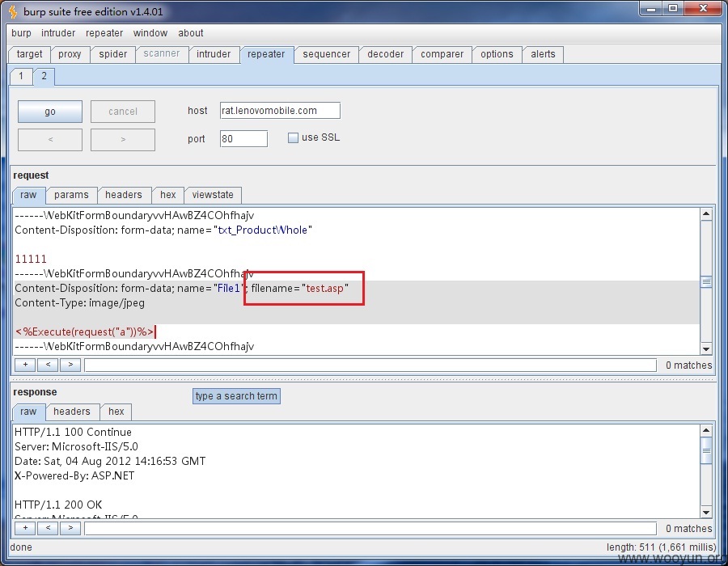The image size is (728, 566).
Task: Open the options tab
Action: 497,54
